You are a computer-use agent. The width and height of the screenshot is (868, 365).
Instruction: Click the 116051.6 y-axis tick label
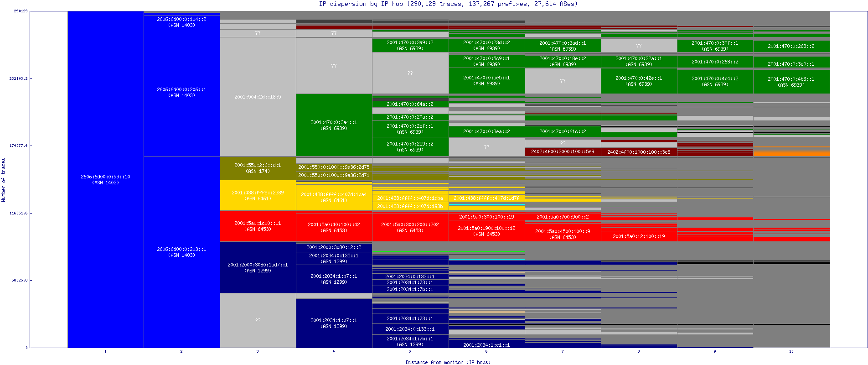click(18, 213)
